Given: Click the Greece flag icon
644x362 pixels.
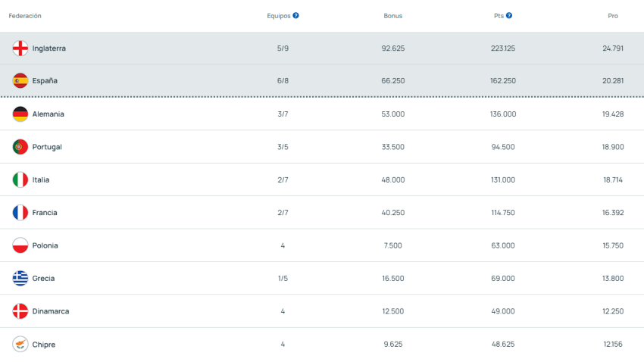Looking at the screenshot, I should tap(20, 279).
